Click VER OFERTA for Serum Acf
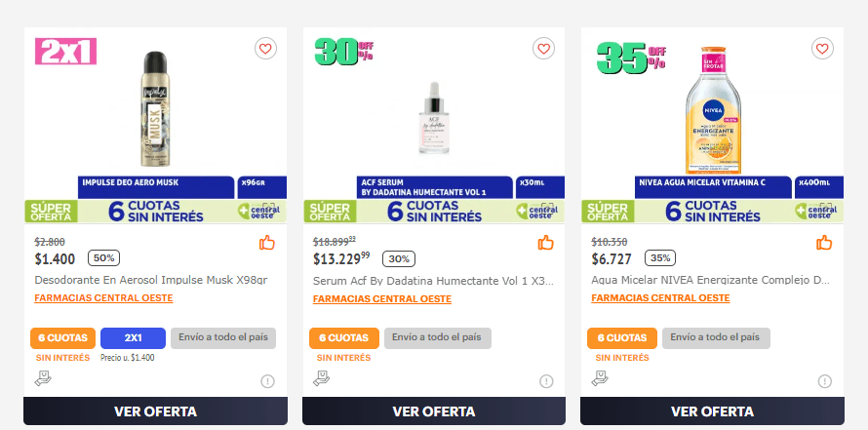Viewport: 868px width, 430px height. click(434, 411)
